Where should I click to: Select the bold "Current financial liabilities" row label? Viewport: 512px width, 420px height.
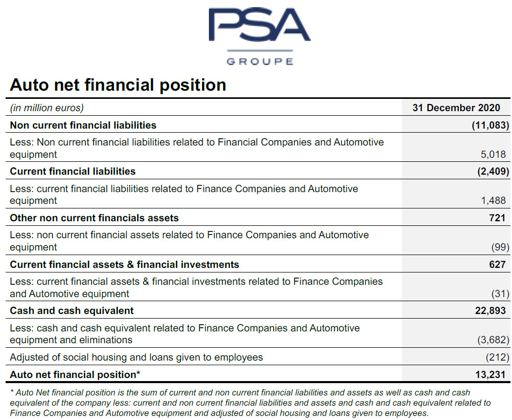73,171
